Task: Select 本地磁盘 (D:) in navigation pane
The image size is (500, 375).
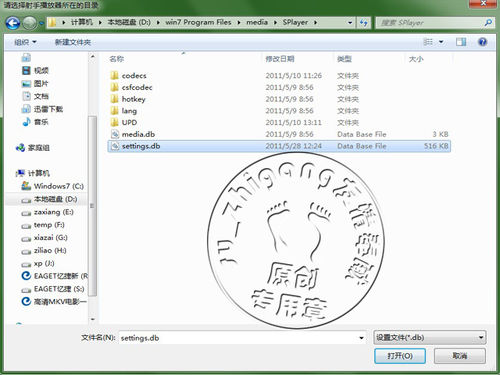Action: tap(49, 199)
